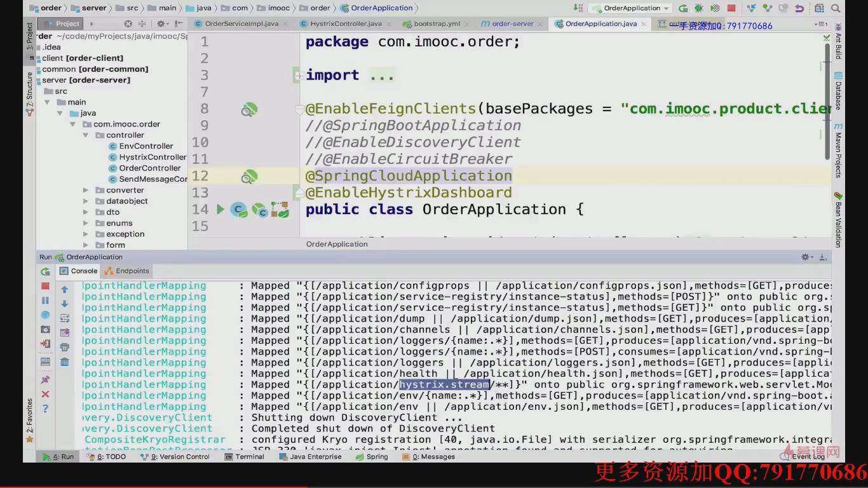Image resolution: width=868 pixels, height=488 pixels.
Task: Click the Exit icon in Run panel
Action: tap(45, 344)
